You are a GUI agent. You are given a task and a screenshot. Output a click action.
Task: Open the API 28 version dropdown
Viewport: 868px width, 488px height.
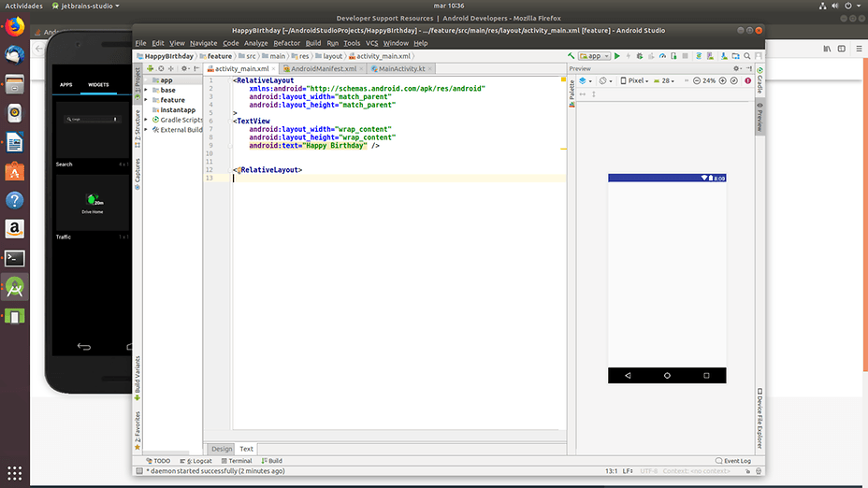664,80
